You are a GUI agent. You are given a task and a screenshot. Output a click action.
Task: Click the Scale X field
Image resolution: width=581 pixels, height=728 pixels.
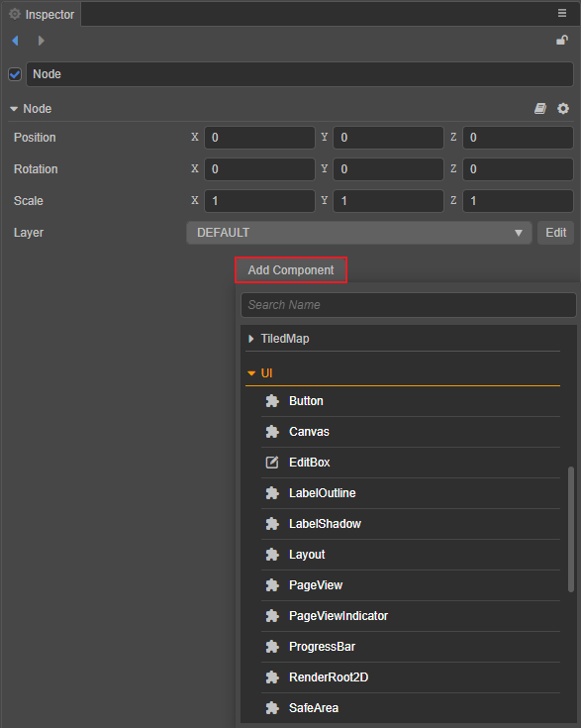click(260, 201)
